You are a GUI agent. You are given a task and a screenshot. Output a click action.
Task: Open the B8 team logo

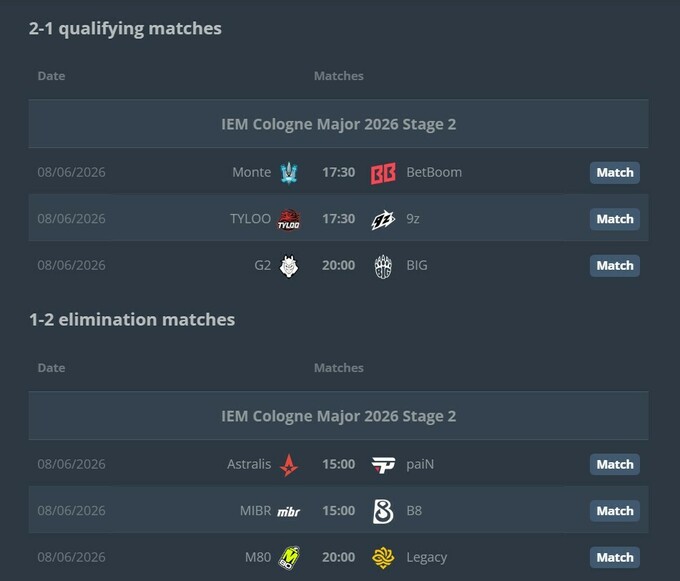point(383,511)
